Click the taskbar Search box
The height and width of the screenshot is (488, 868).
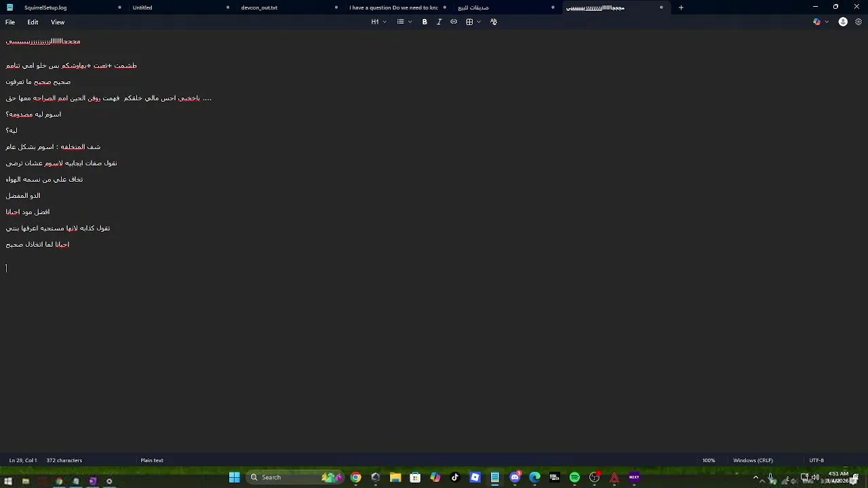[x=294, y=477]
